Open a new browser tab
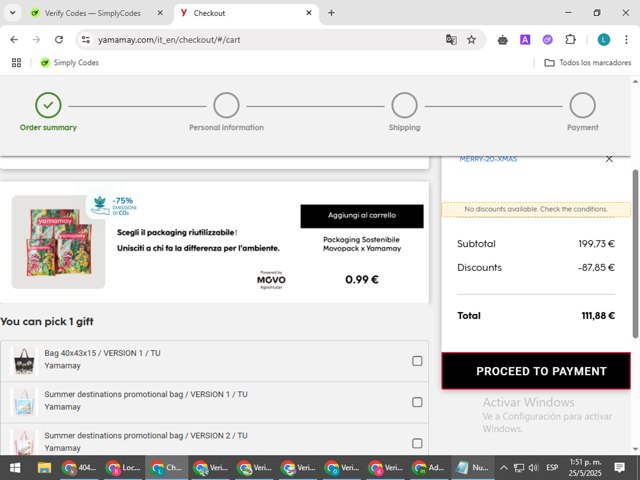This screenshot has width=640, height=480. (x=331, y=13)
